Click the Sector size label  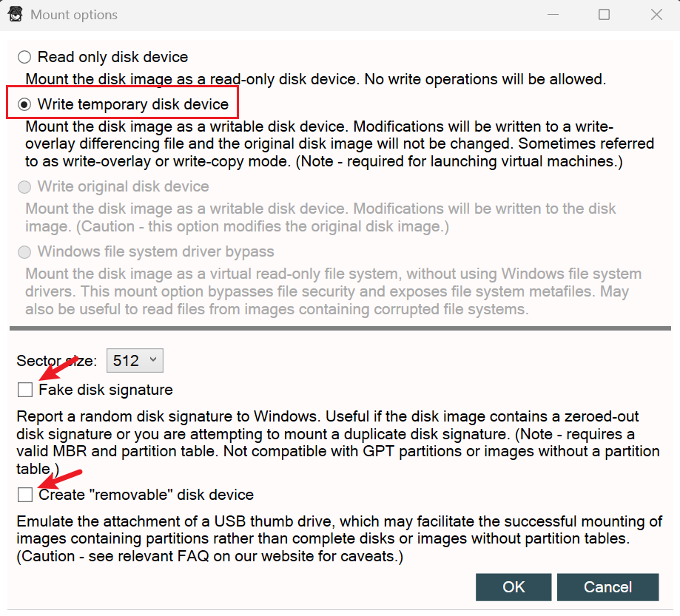click(56, 362)
